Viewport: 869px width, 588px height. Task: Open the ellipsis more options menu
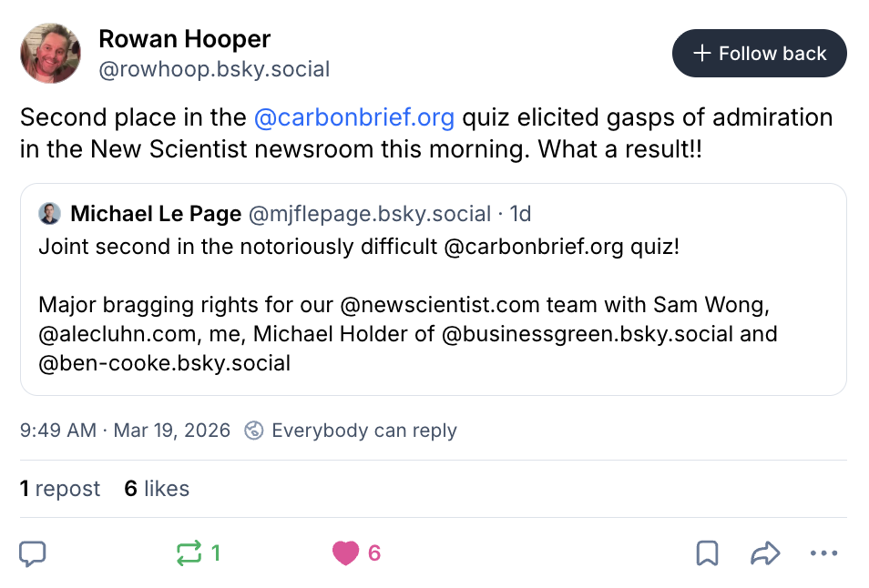(x=824, y=553)
